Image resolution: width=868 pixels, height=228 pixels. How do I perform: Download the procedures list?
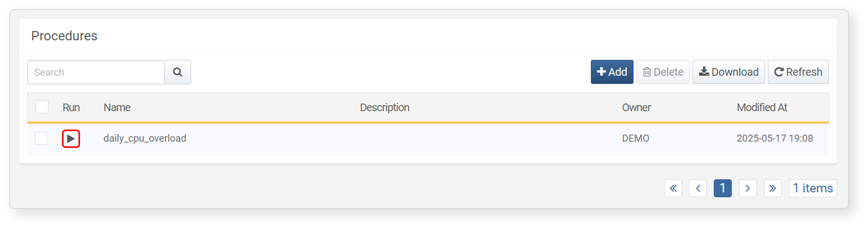729,72
